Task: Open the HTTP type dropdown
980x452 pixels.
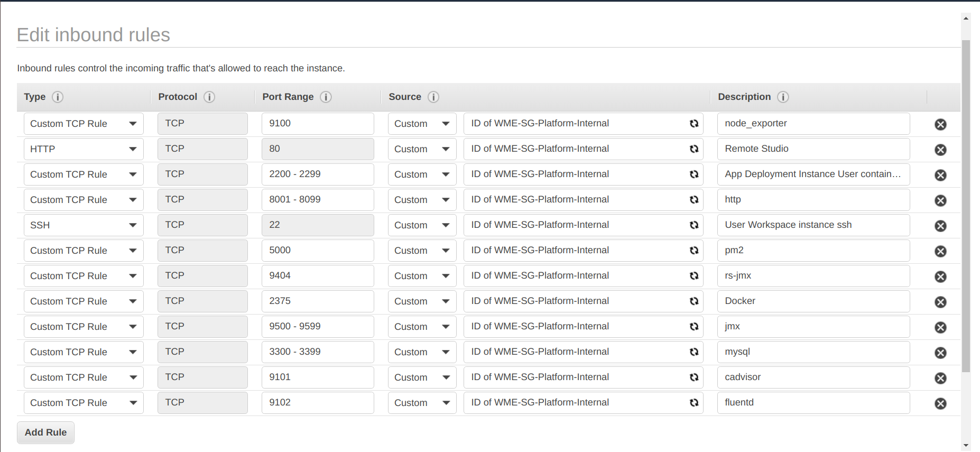Action: [x=84, y=149]
